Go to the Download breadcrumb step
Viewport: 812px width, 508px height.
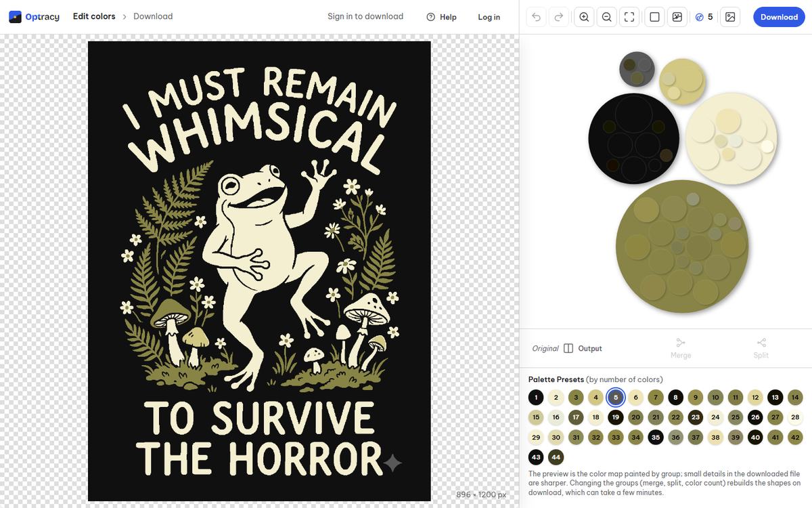[x=153, y=16]
